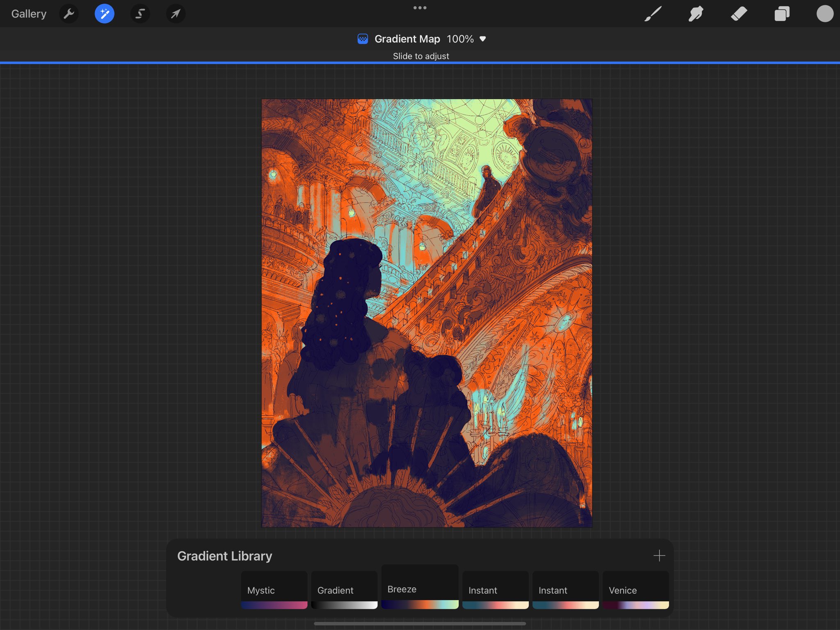Click the Gradient Map icon

click(363, 39)
